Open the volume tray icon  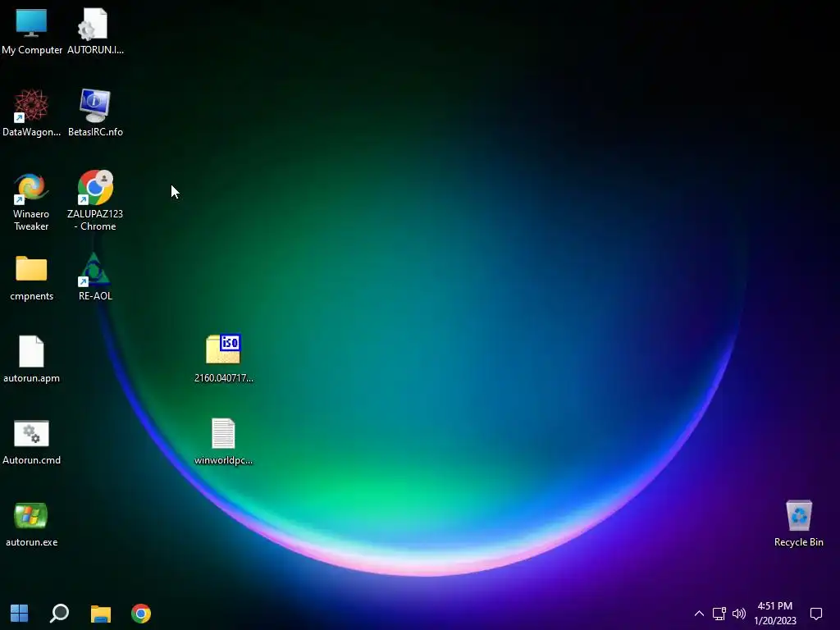point(739,614)
